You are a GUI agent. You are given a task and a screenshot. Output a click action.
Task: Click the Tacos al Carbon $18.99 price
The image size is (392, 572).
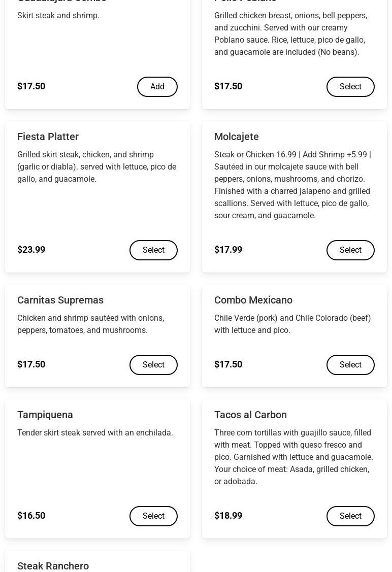point(228,516)
